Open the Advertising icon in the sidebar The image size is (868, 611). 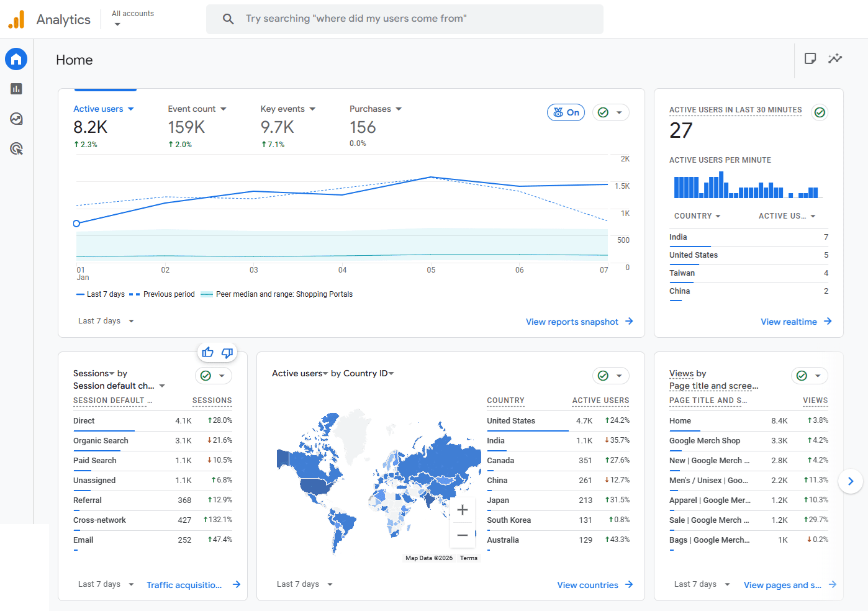(16, 148)
